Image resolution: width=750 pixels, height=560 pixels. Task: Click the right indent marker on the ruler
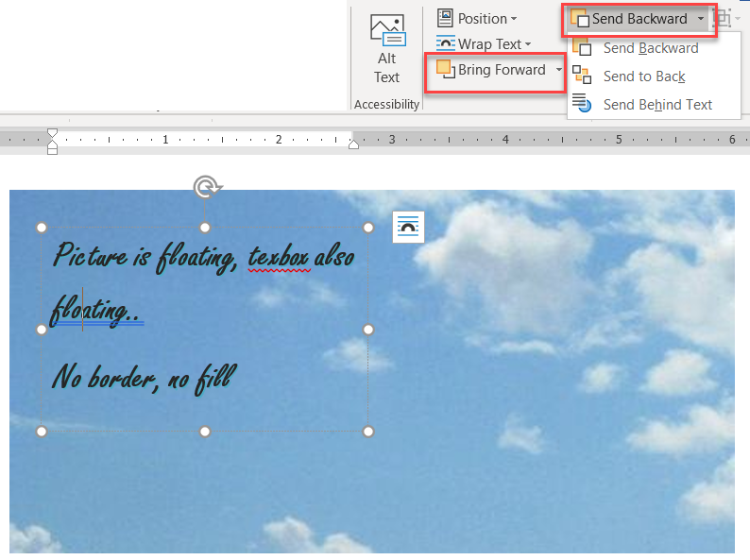point(353,144)
